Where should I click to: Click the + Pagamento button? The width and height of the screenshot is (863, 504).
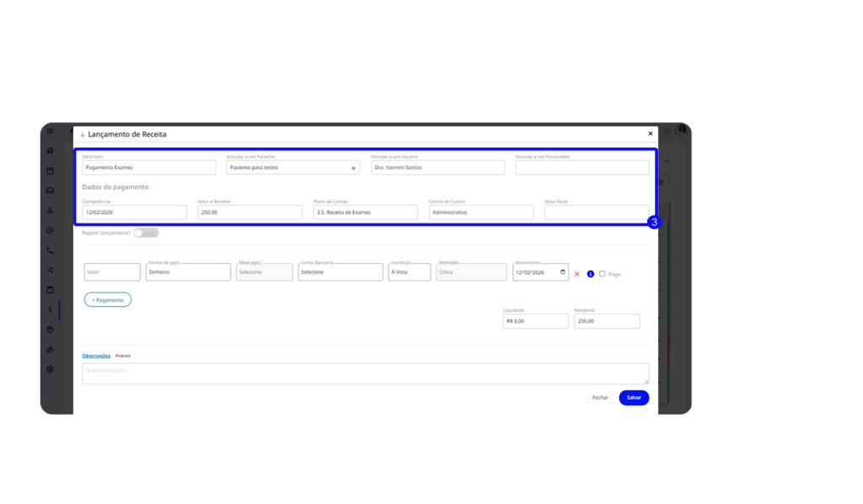tap(108, 299)
